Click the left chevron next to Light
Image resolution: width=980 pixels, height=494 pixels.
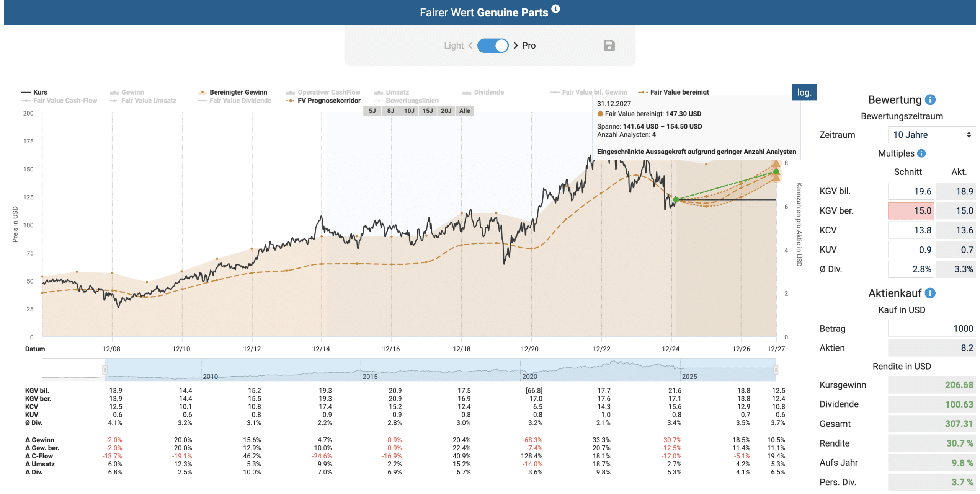470,46
